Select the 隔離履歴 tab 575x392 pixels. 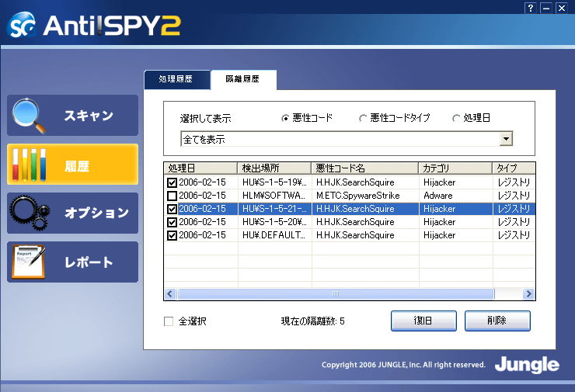pyautogui.click(x=243, y=79)
